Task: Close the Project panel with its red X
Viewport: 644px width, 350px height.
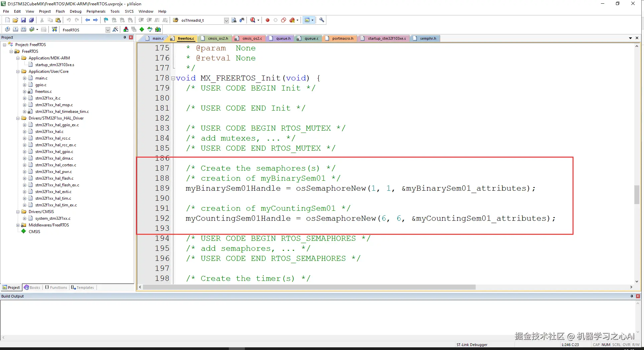Action: point(131,37)
